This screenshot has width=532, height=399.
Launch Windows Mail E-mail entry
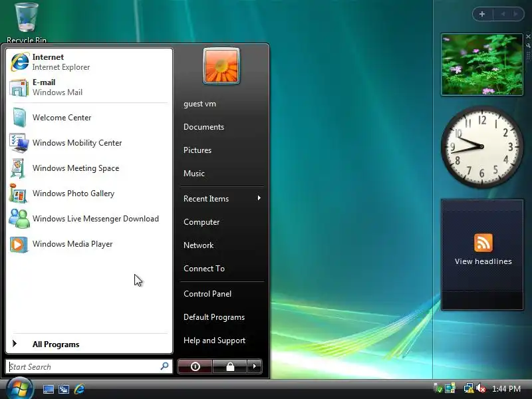point(89,87)
